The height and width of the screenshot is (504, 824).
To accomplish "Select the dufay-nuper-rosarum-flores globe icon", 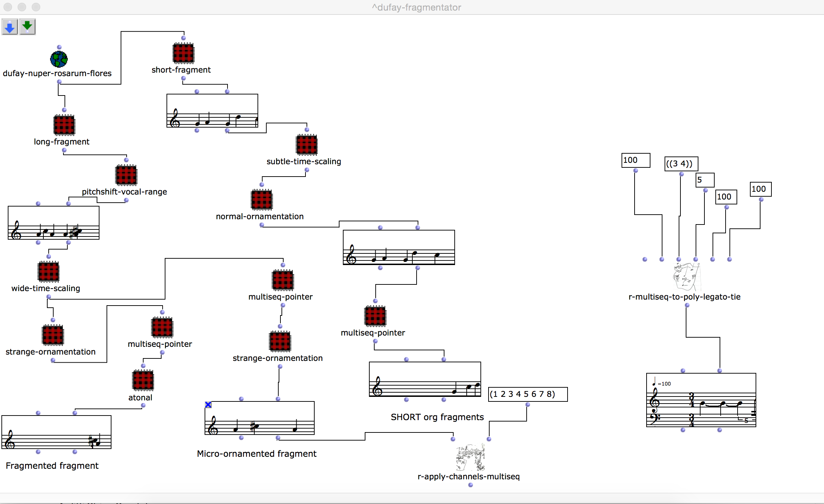I will tap(59, 59).
